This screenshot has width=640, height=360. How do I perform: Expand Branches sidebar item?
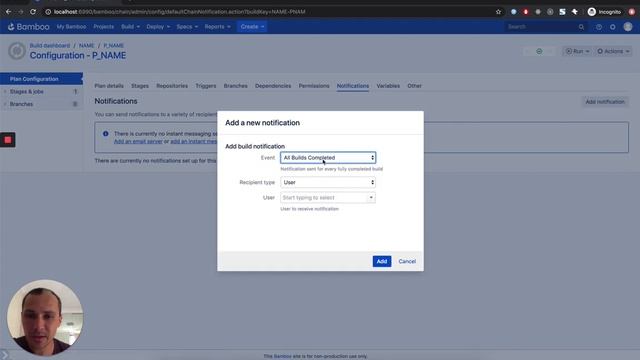[41, 104]
